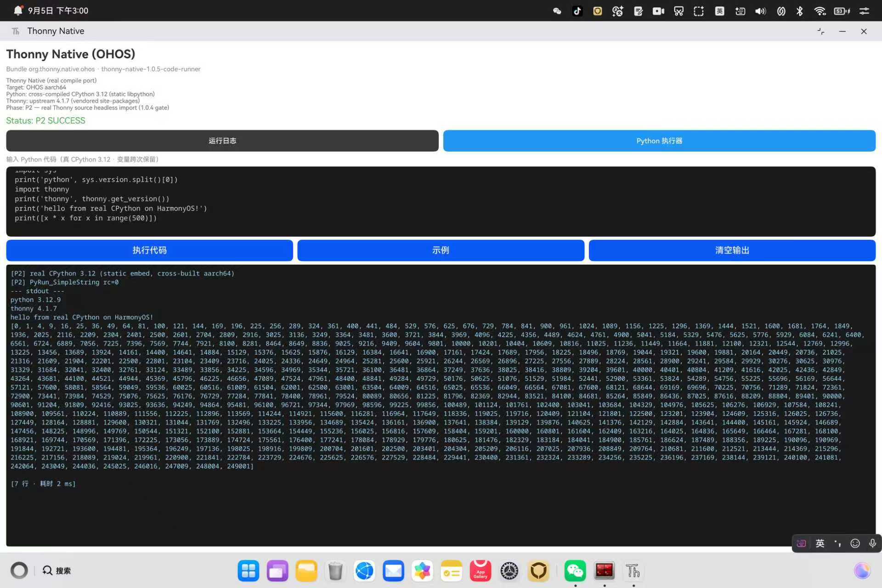The width and height of the screenshot is (882, 588).
Task: Run the code with 执行代码 button
Action: [150, 250]
